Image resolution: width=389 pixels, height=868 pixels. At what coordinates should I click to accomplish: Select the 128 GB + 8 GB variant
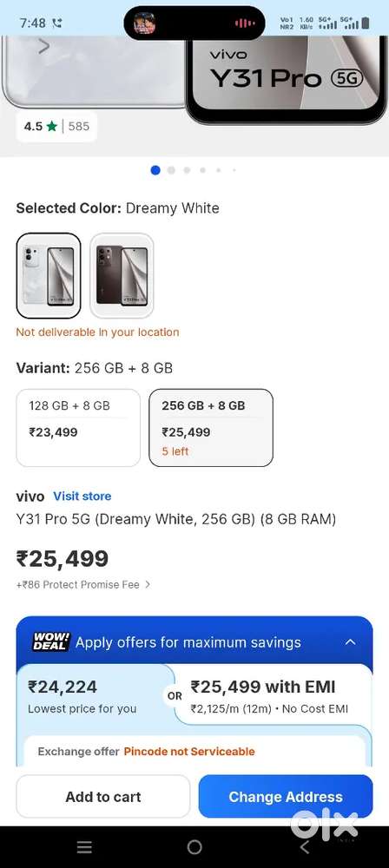78,427
